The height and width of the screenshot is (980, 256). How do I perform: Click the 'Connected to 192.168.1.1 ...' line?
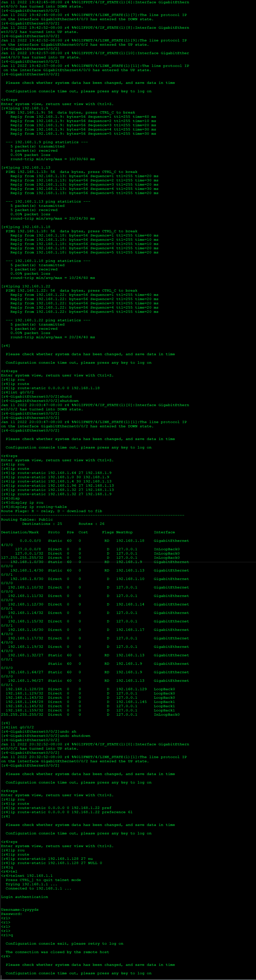coord(39,888)
